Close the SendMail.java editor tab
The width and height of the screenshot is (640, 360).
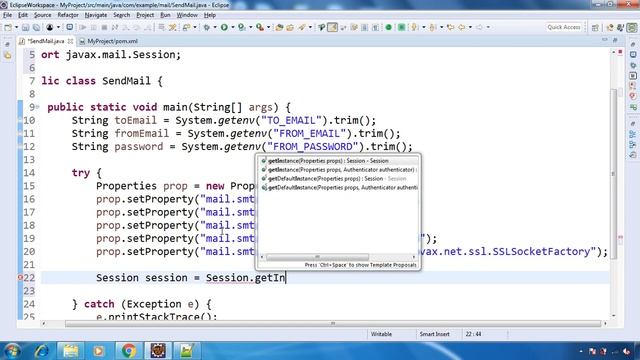[70, 41]
